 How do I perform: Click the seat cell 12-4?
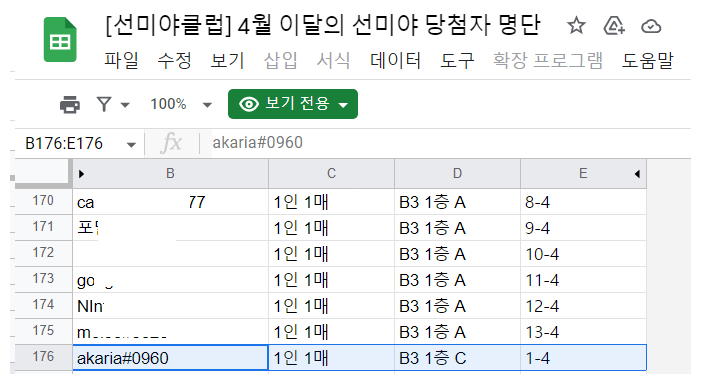click(x=583, y=306)
